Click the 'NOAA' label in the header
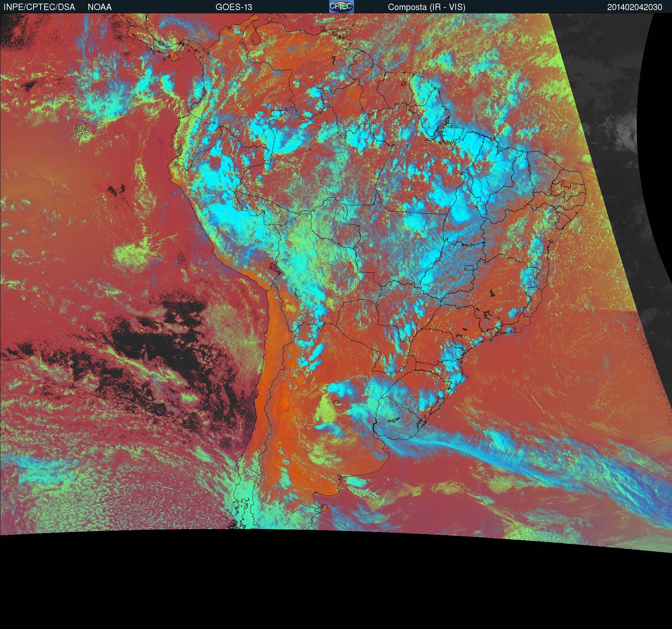 (100, 7)
